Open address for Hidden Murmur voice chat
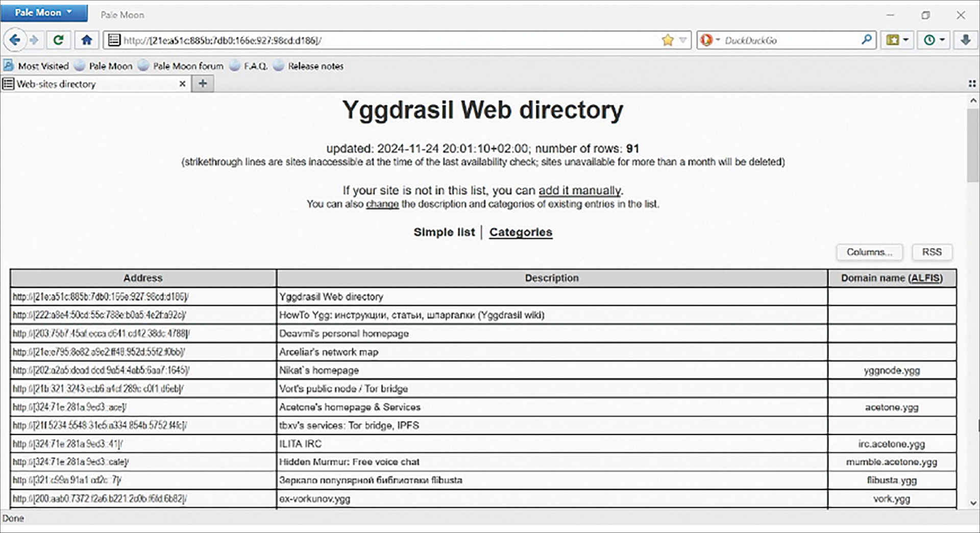Screen dimensions: 980x533 pyautogui.click(x=71, y=462)
